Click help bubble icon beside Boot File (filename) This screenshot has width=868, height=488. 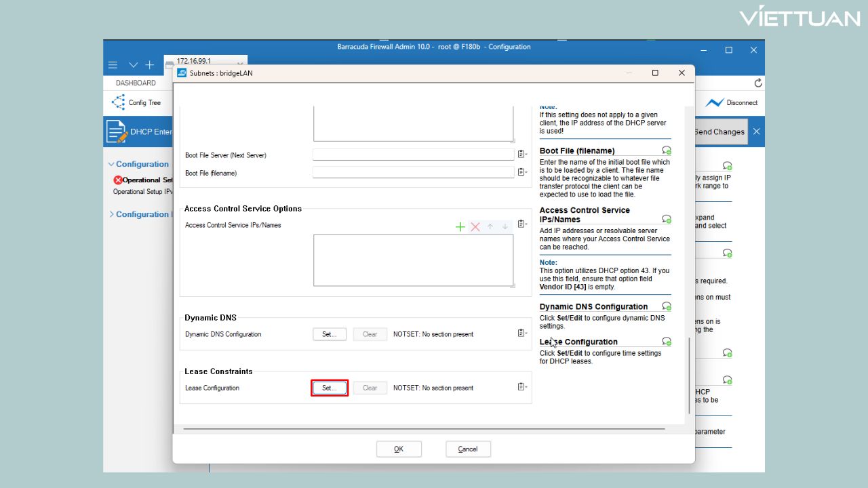[x=667, y=150]
